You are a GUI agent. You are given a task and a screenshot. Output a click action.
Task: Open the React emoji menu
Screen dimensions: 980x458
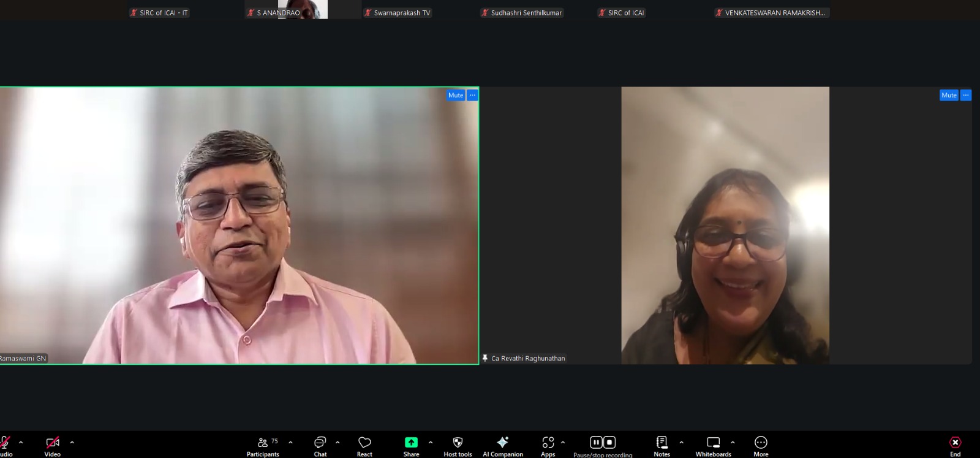pos(364,445)
